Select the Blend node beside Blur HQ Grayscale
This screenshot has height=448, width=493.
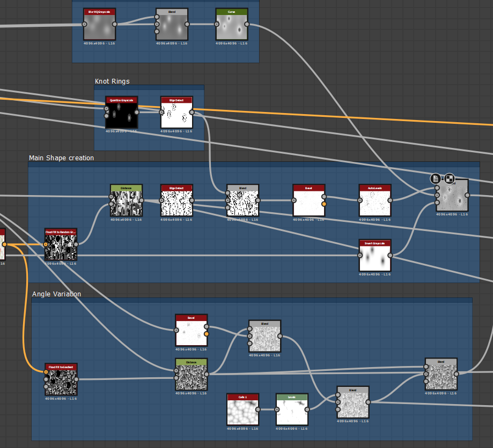pos(172,24)
